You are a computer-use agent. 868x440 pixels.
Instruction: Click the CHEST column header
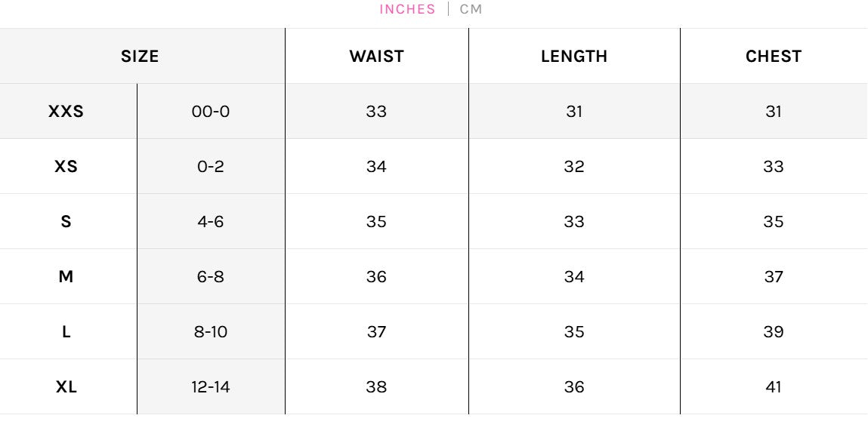tap(774, 57)
